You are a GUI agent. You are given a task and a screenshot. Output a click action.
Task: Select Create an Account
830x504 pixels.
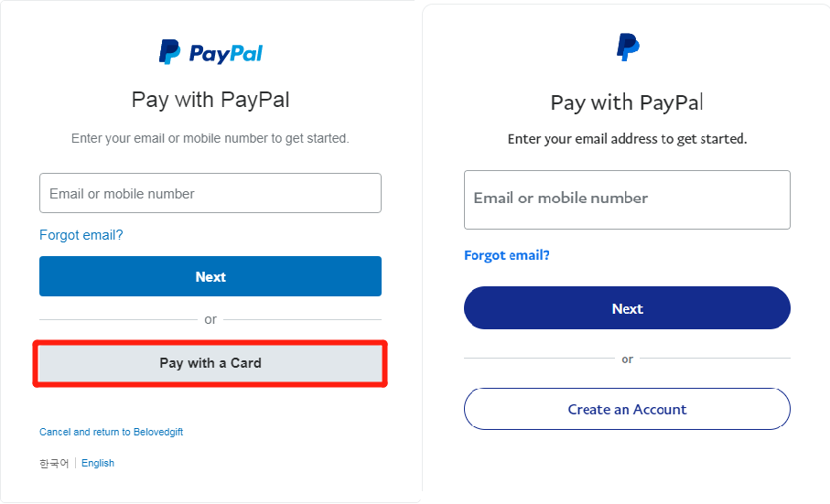coord(627,409)
